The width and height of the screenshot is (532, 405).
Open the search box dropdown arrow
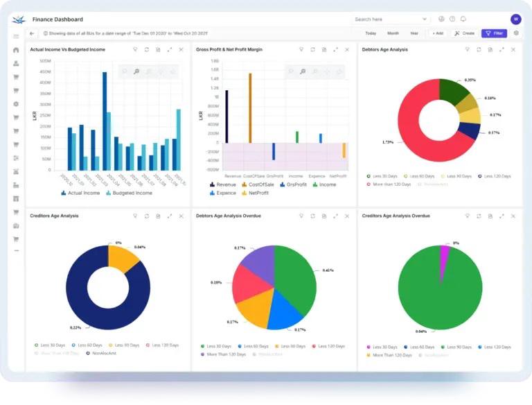[x=424, y=19]
